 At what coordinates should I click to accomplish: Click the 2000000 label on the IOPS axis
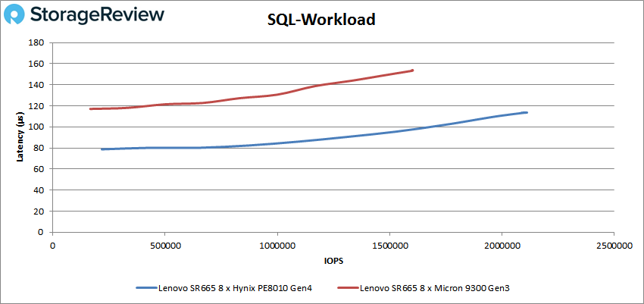tap(502, 245)
